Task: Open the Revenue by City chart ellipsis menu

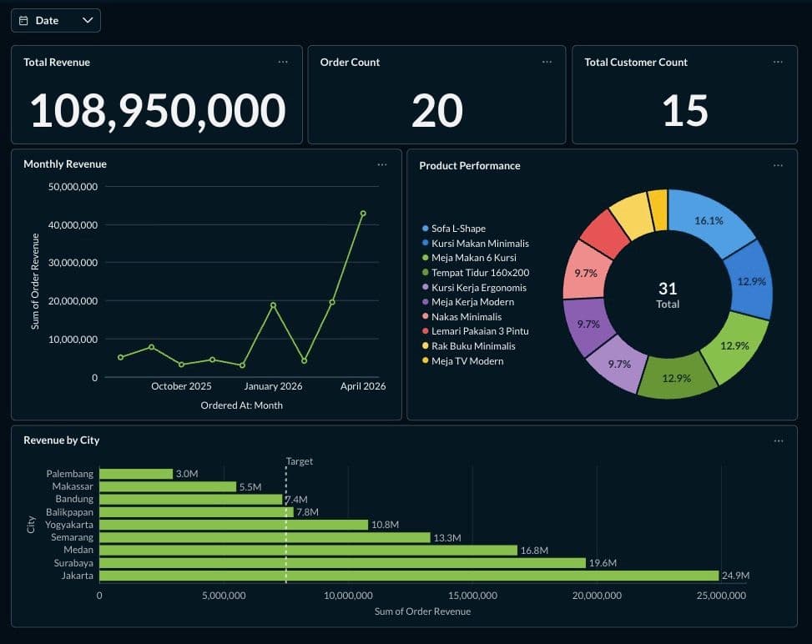Action: pos(779,441)
